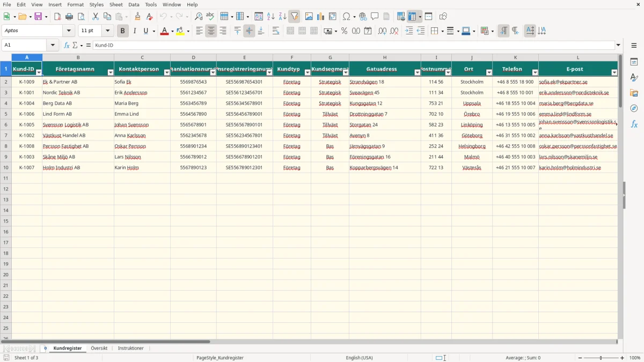Insert a hyperlink via globe icon
Image resolution: width=644 pixels, height=362 pixels.
[363, 17]
